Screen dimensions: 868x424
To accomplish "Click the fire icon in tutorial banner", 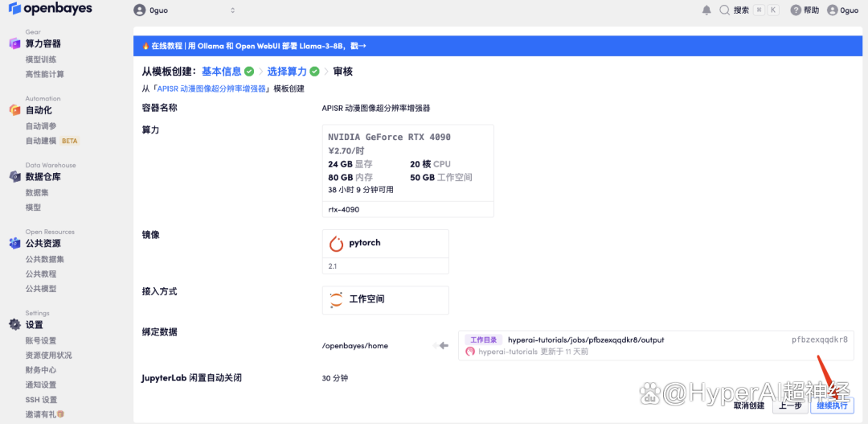I will pyautogui.click(x=145, y=46).
